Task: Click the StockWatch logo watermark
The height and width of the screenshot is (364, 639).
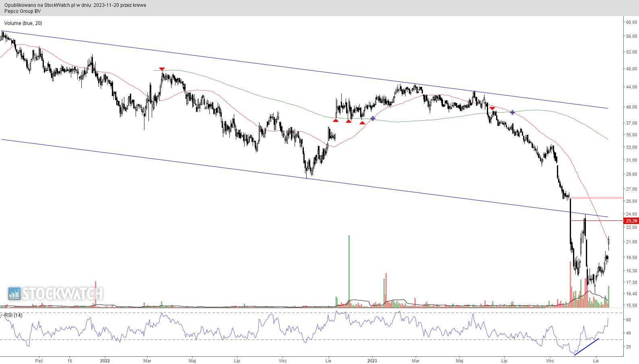Action: pos(56,294)
